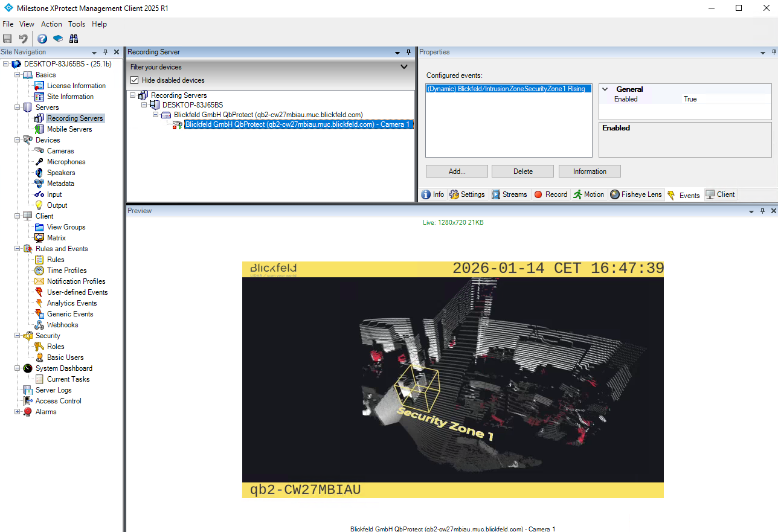Select Cameras in the Devices tree
778x532 pixels.
[60, 151]
